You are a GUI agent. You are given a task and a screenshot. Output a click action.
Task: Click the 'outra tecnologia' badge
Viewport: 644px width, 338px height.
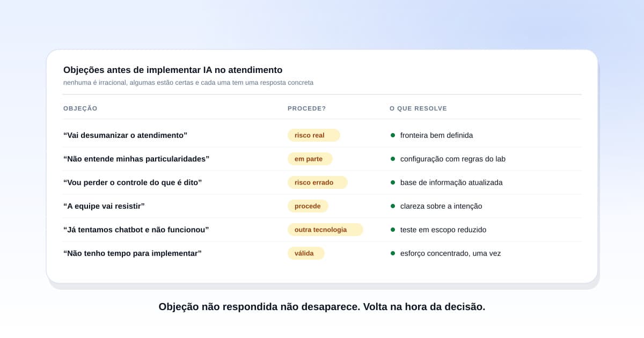(325, 230)
